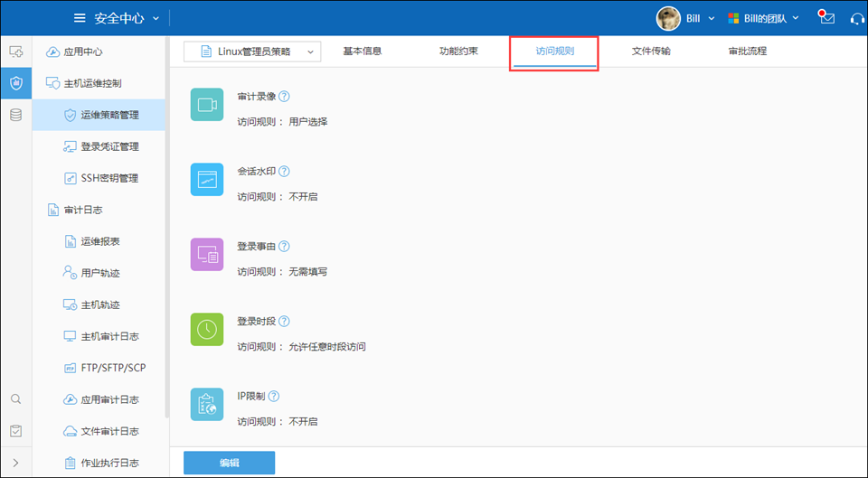Image resolution: width=868 pixels, height=478 pixels.
Task: Click the 允许任意时段访问 rule value
Action: pyautogui.click(x=327, y=347)
